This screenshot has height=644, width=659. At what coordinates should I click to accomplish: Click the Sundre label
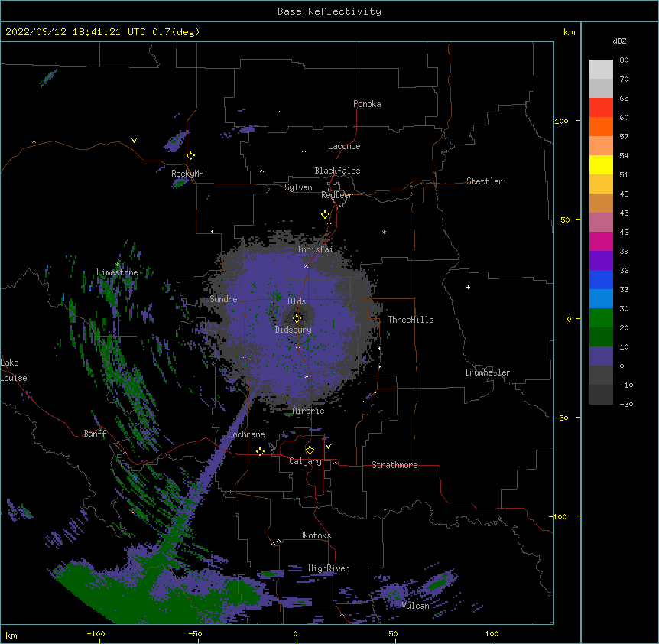click(x=223, y=299)
